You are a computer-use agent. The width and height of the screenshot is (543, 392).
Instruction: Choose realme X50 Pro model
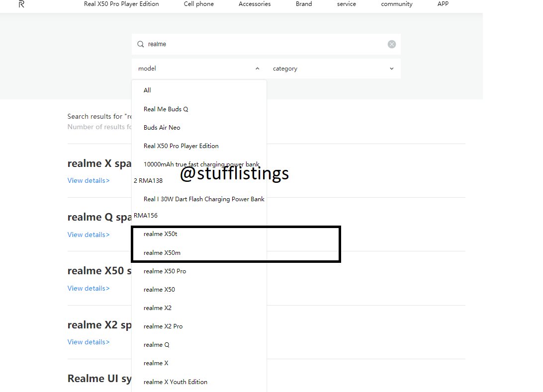click(x=165, y=271)
